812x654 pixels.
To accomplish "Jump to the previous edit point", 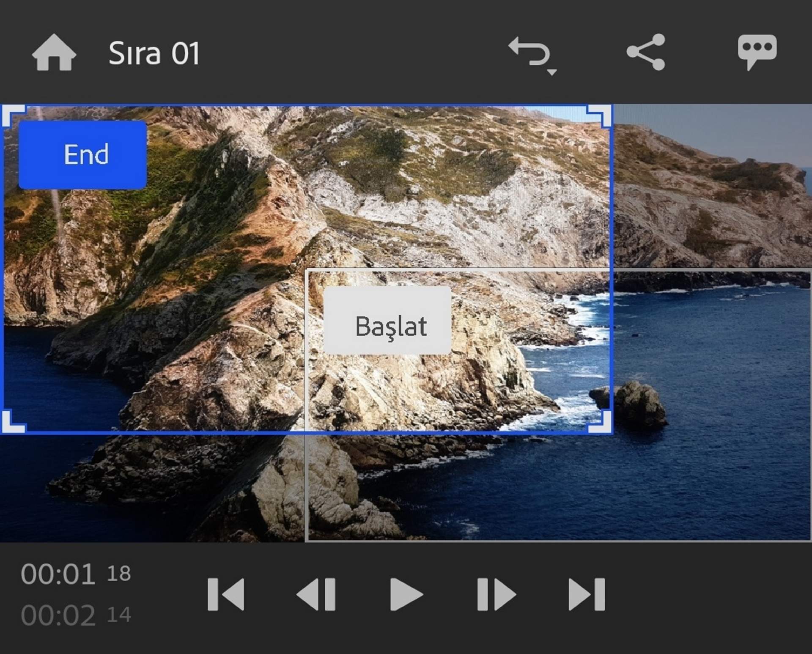I will 226,594.
